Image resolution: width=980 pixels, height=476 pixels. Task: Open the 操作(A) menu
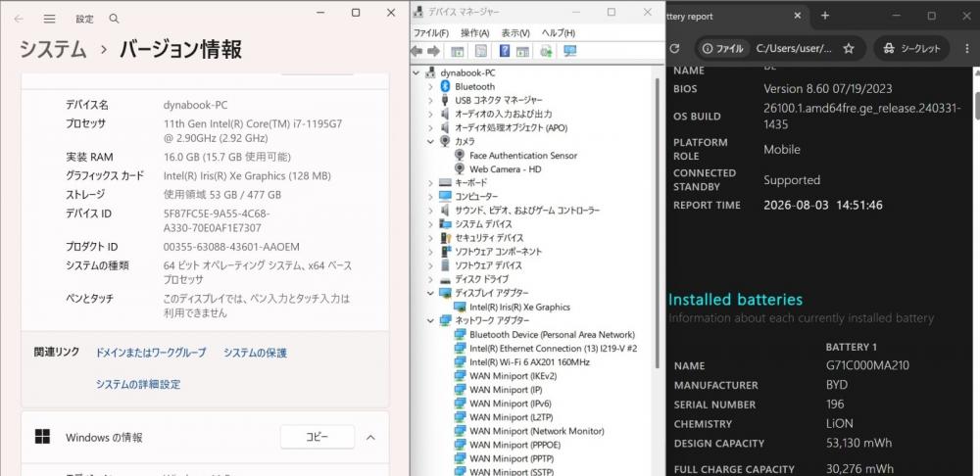(x=475, y=33)
